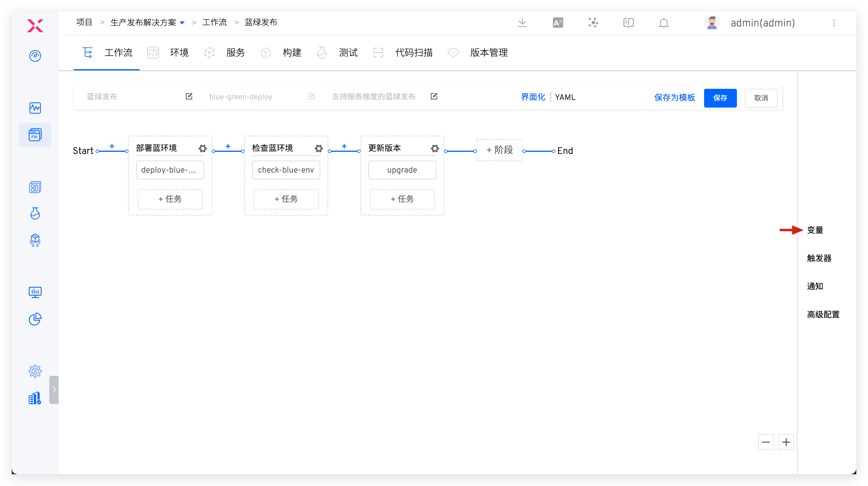Open the dashboard gauge icon in sidebar

tap(35, 56)
